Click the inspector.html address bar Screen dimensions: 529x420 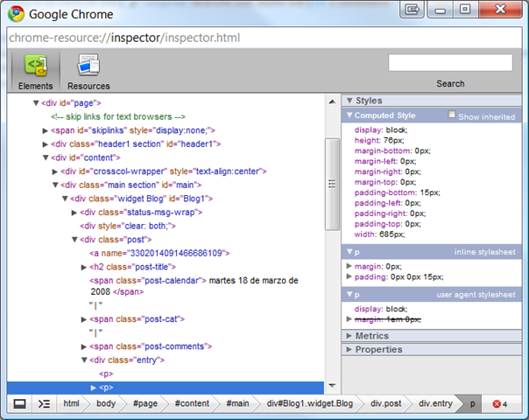pos(264,38)
